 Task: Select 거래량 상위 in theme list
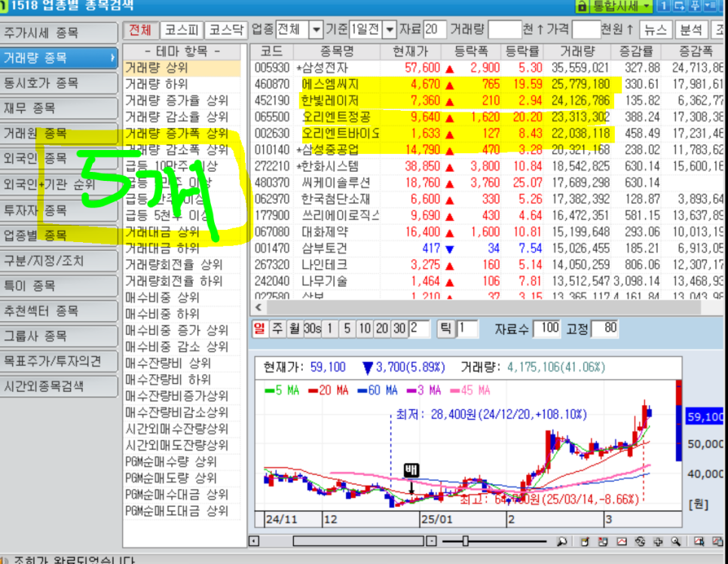point(182,68)
